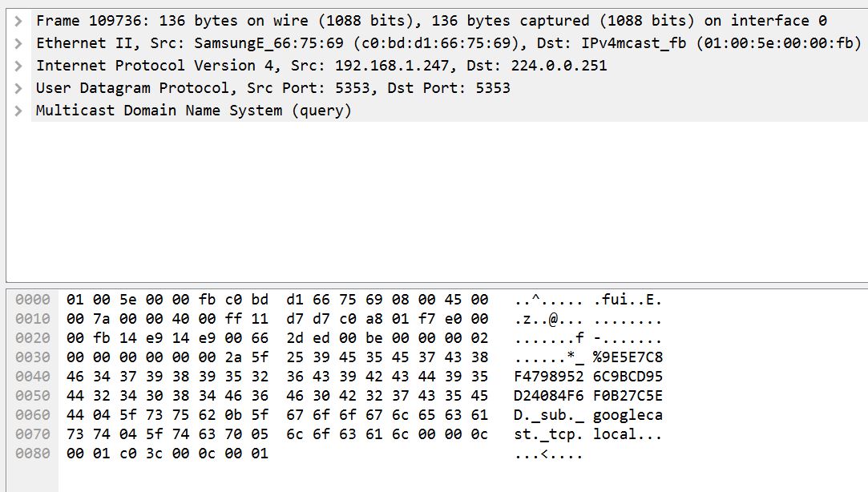Expand Internet Protocol Version 4 arrow
The width and height of the screenshot is (868, 492).
pos(18,66)
